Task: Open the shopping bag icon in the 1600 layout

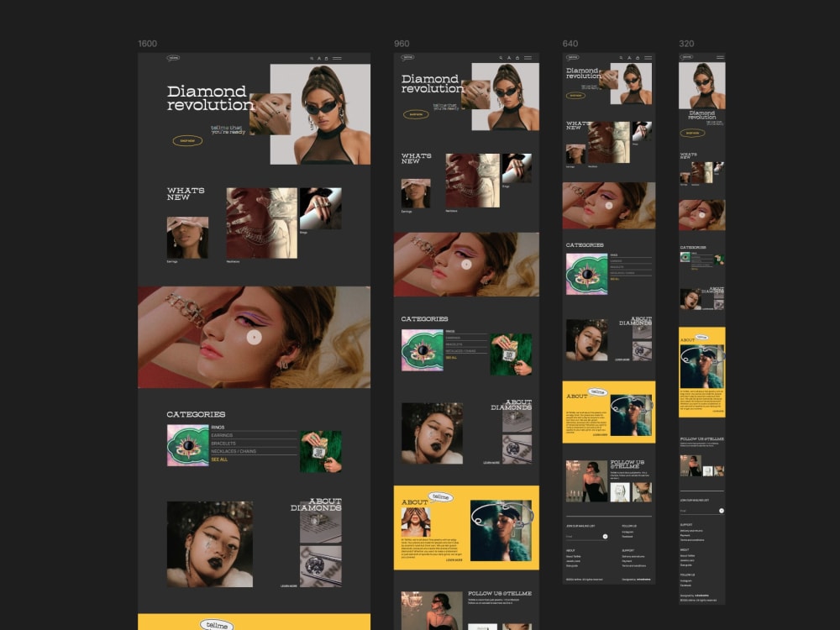Action: pyautogui.click(x=326, y=59)
